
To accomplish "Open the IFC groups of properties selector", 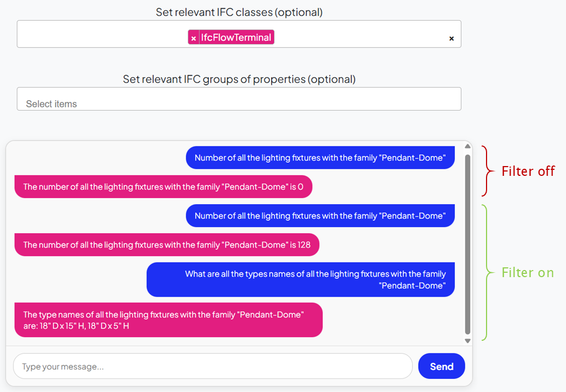I will 239,100.
